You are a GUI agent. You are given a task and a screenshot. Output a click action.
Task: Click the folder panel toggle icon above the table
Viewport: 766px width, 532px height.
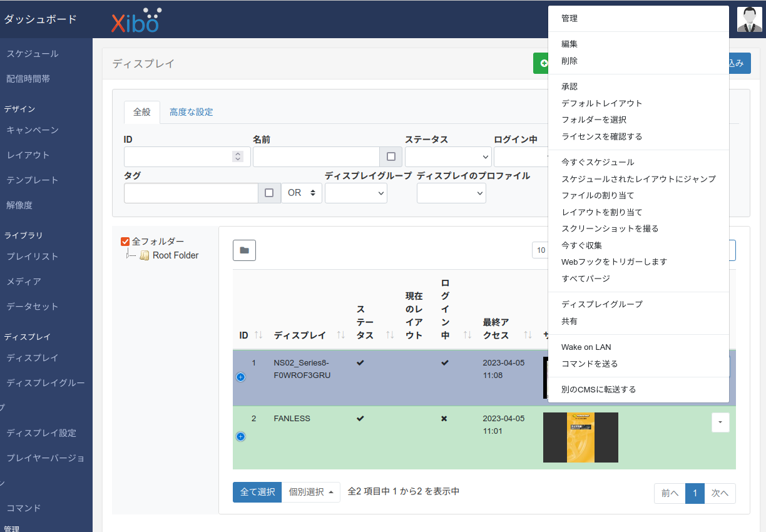(x=244, y=250)
